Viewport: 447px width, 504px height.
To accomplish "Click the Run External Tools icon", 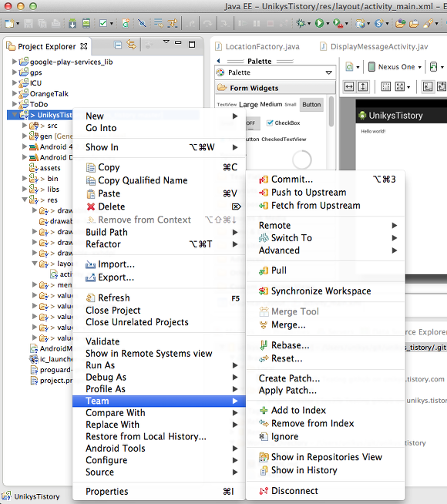I will point(338,23).
